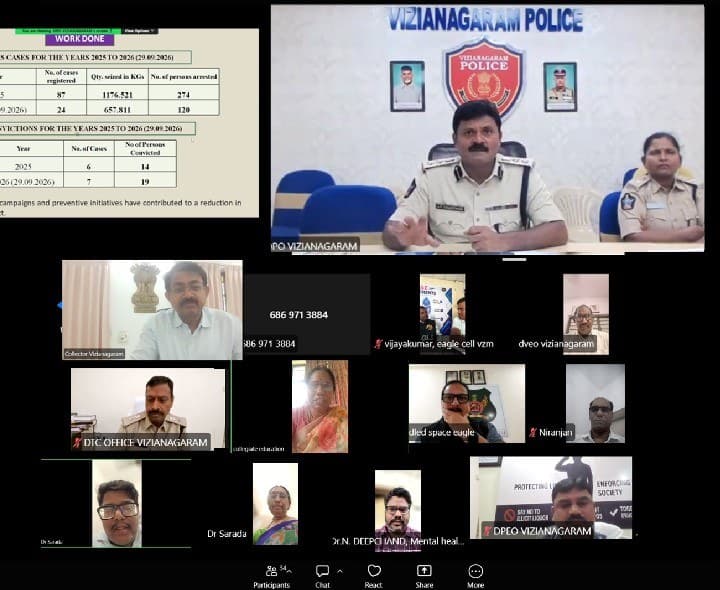This screenshot has height=590, width=720.
Task: Click the '2025' year cell in convictions table
Action: point(23,166)
